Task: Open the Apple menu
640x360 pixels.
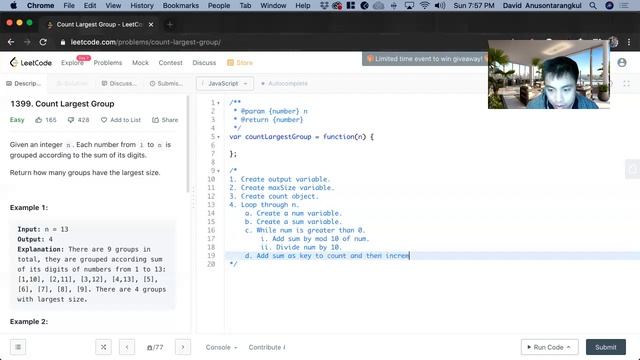Action: [13, 5]
